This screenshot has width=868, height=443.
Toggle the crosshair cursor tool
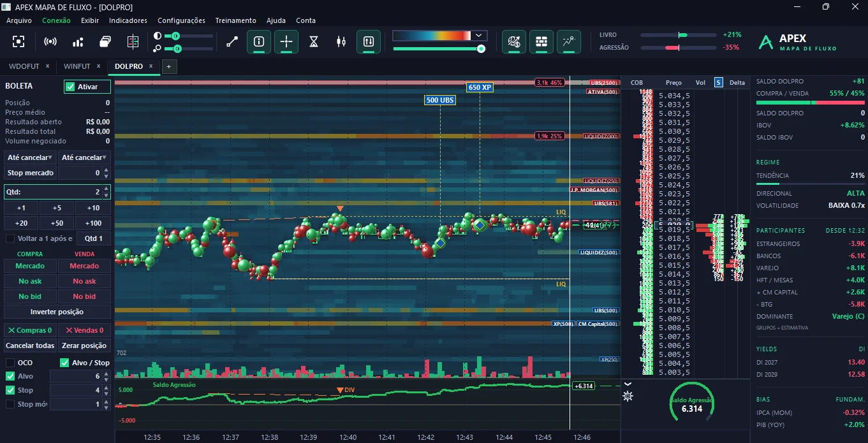coord(286,42)
